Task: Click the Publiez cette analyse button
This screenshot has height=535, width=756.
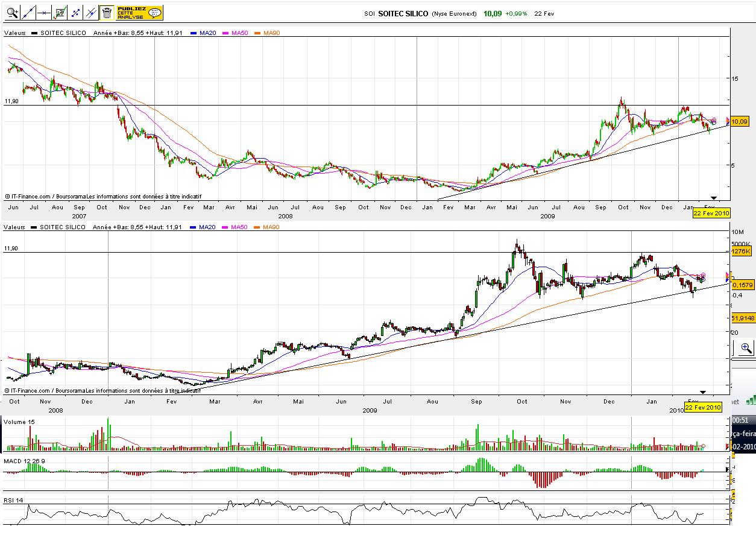Action: 139,12
